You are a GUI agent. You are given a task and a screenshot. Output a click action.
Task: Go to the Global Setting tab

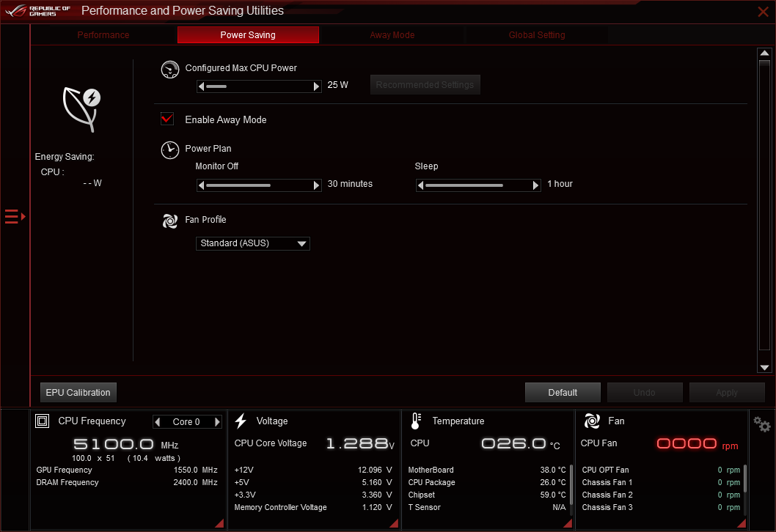pyautogui.click(x=537, y=35)
